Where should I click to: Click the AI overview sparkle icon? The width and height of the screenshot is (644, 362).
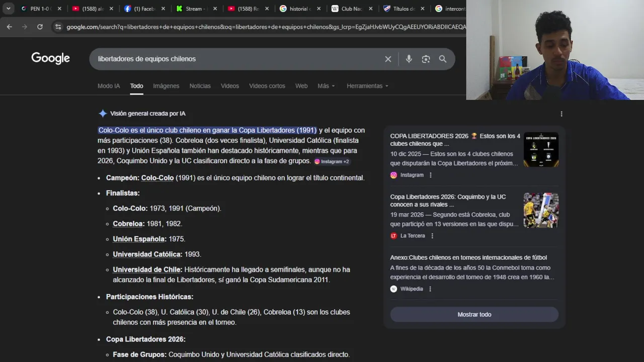click(103, 114)
